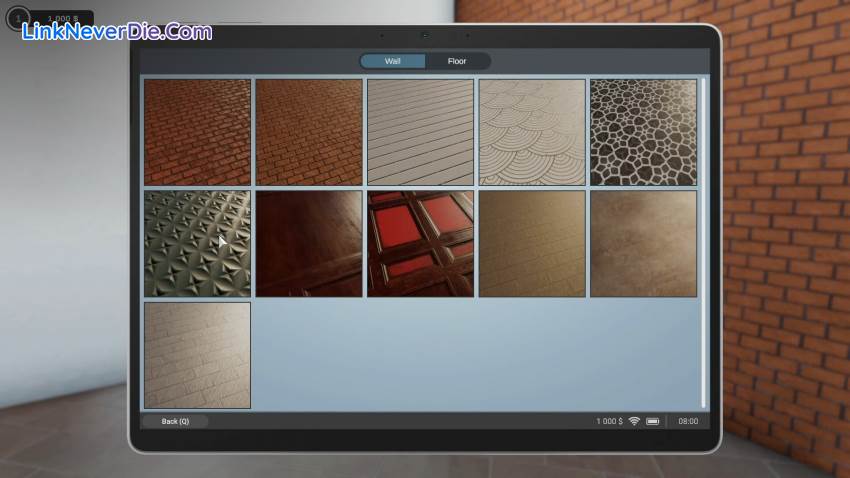
Task: Select the light beige brick texture
Action: tap(198, 355)
